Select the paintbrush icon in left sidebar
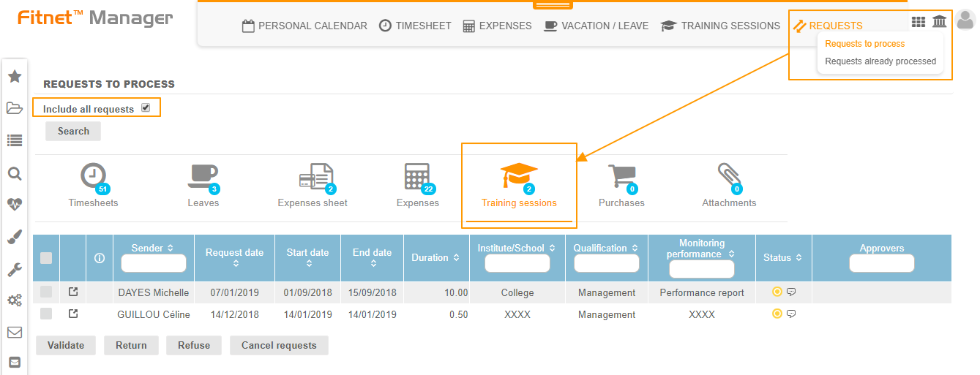The image size is (980, 375). tap(14, 237)
